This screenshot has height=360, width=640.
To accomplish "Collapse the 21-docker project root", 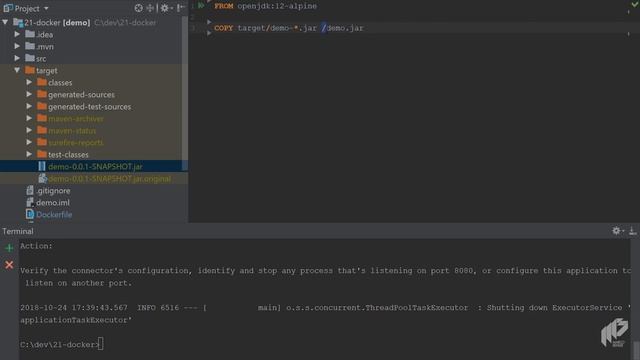I will pos(5,22).
